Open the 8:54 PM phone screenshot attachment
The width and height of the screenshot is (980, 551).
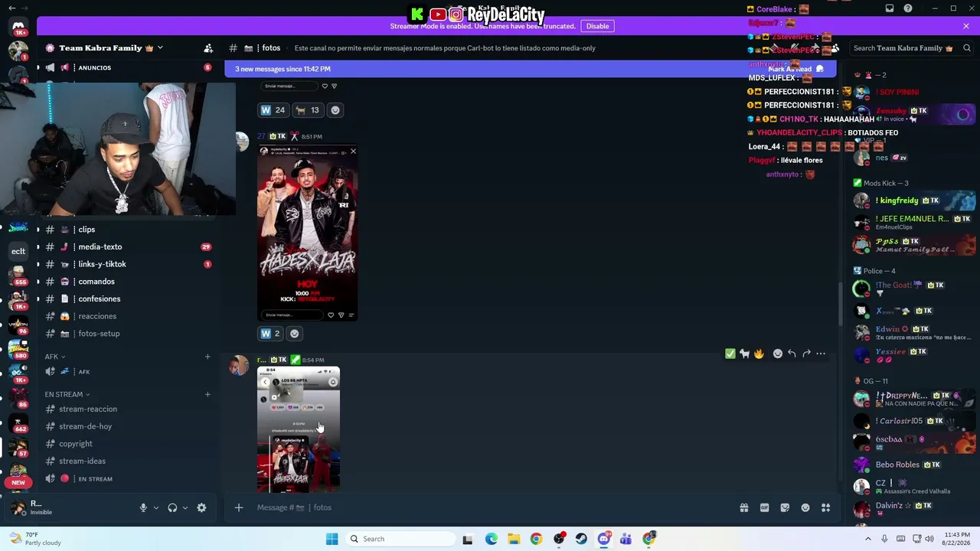pos(299,429)
